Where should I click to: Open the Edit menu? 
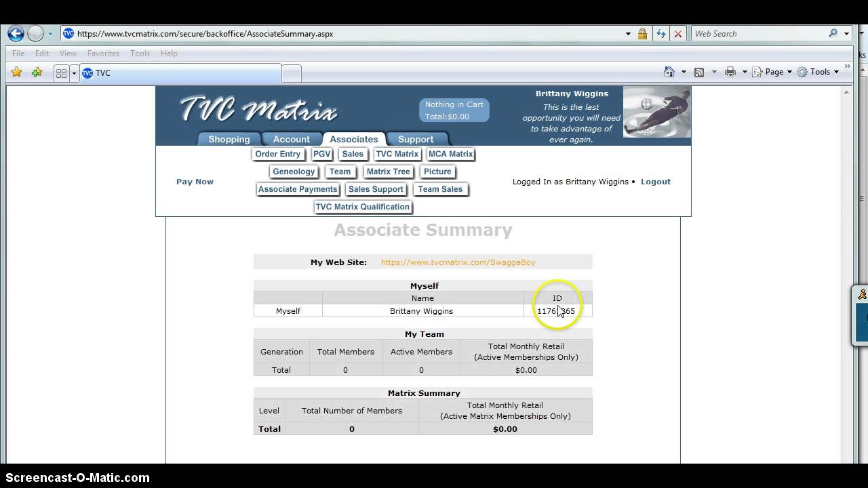pyautogui.click(x=42, y=54)
